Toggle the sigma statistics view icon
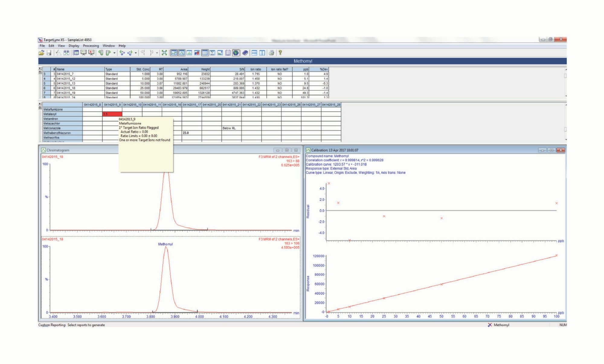This screenshot has width=604, height=364. 212,53
